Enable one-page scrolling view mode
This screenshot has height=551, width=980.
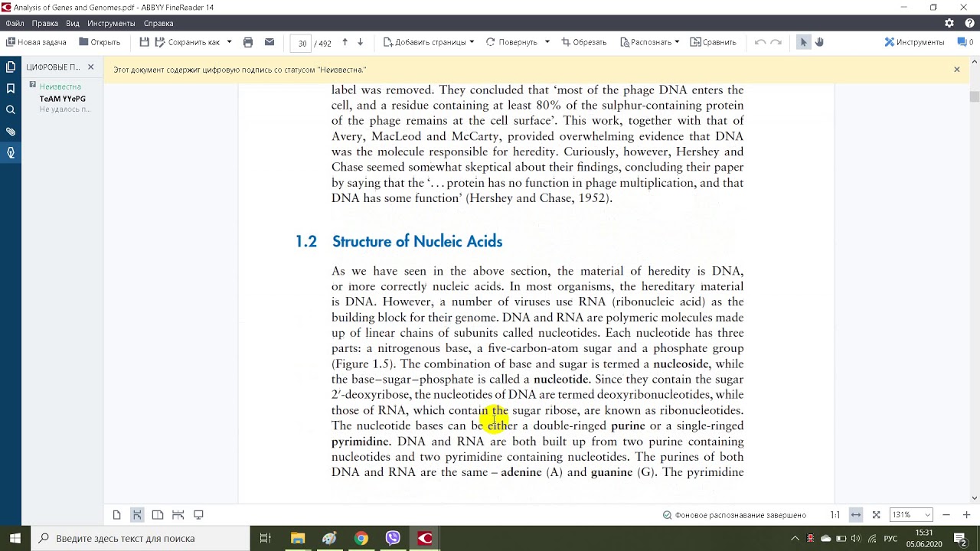(x=137, y=515)
